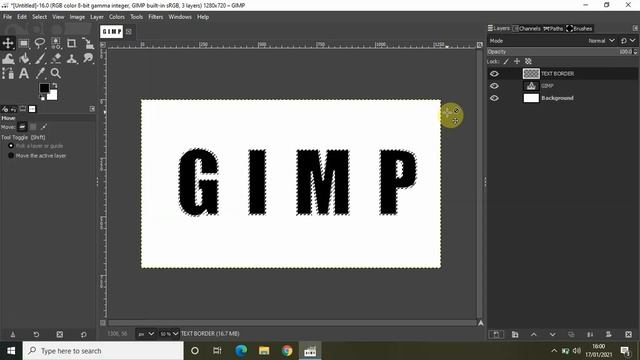Open the units dropdown in status bar
This screenshot has height=360, width=640.
click(146, 334)
